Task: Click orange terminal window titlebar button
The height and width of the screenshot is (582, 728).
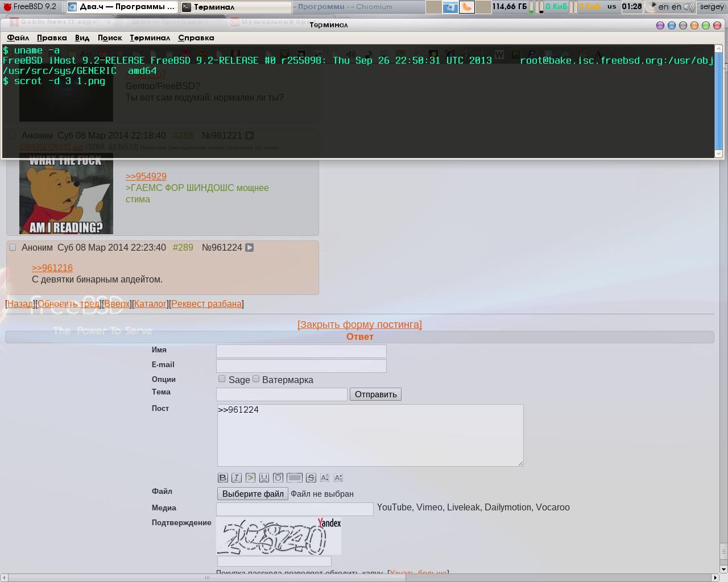Action: (694, 26)
